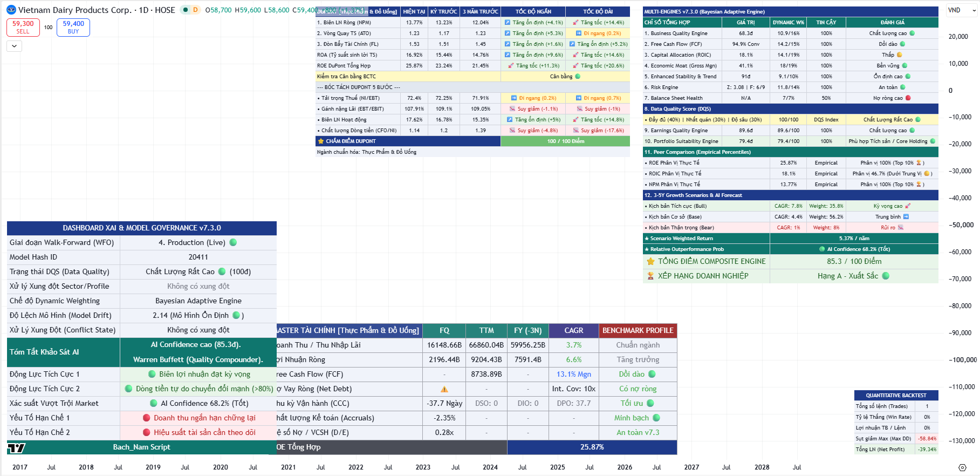Click the 20,000 level on the price axis

coord(958,37)
